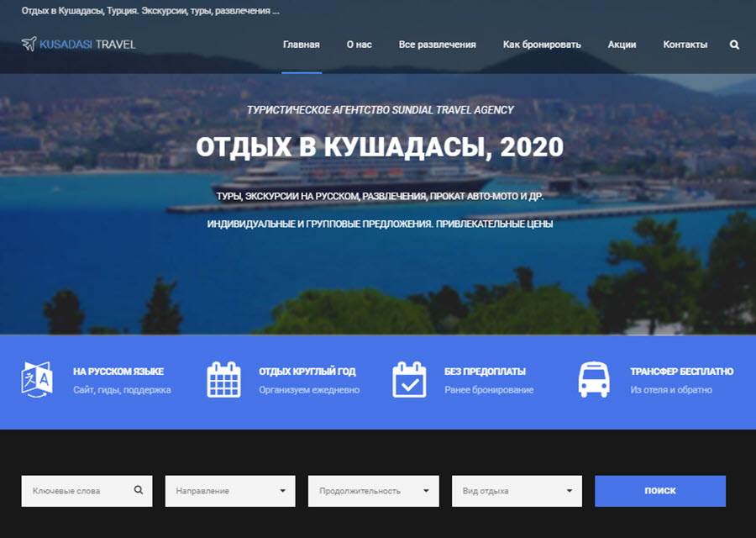Click the bus transfer icon
The image size is (756, 538).
(594, 380)
